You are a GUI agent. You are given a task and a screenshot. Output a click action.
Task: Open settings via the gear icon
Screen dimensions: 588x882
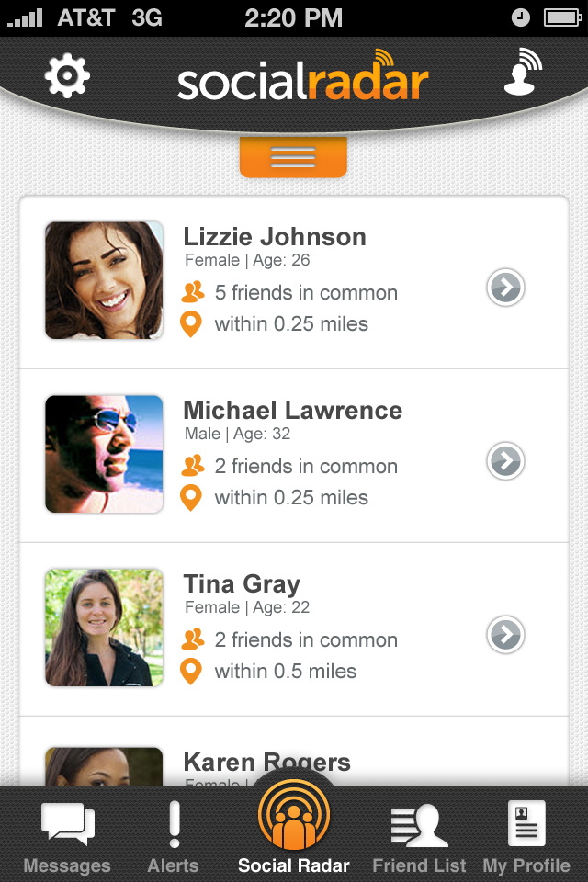(67, 76)
